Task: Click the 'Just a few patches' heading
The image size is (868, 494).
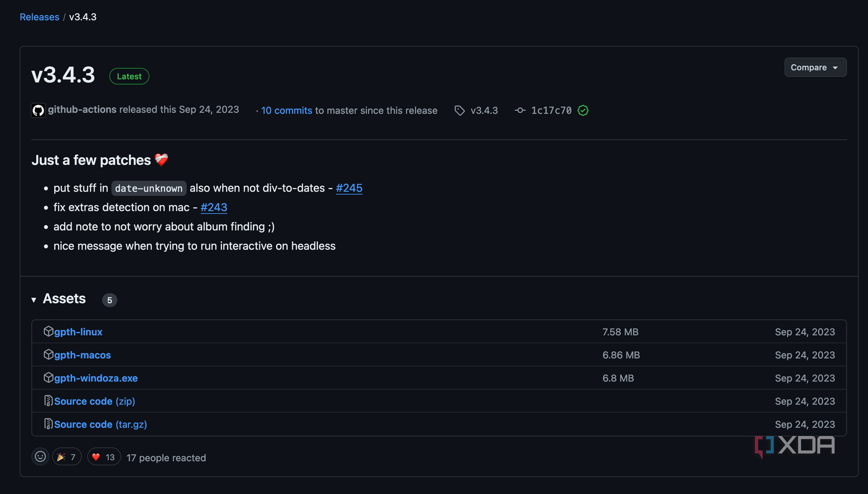Action: point(100,160)
